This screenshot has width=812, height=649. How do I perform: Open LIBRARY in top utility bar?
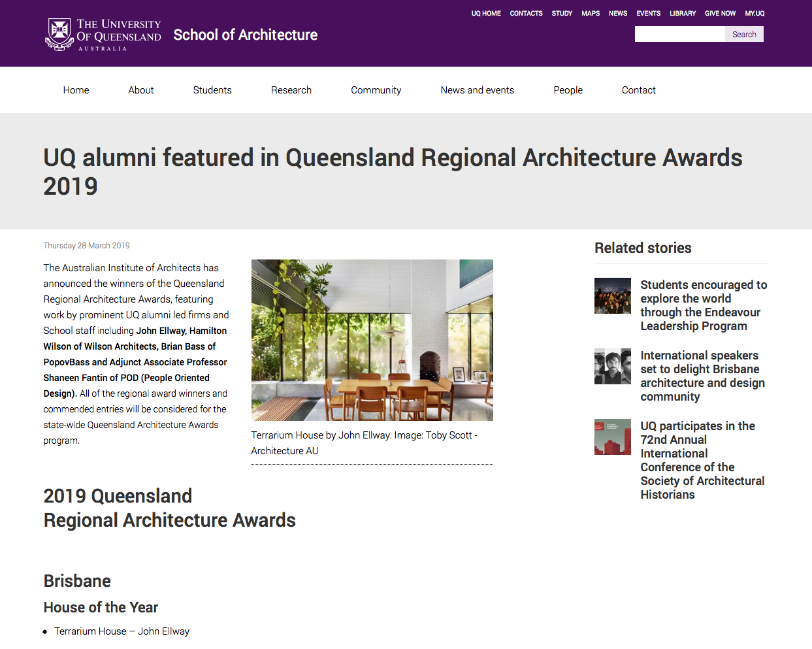(683, 13)
